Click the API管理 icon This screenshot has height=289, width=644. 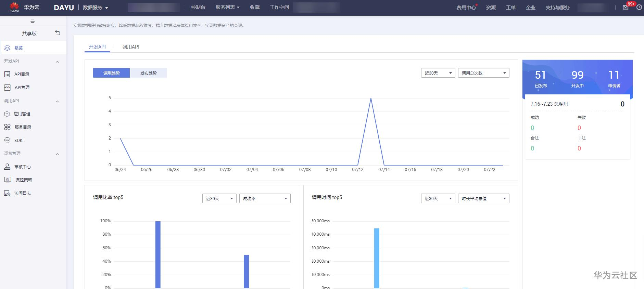(x=7, y=88)
